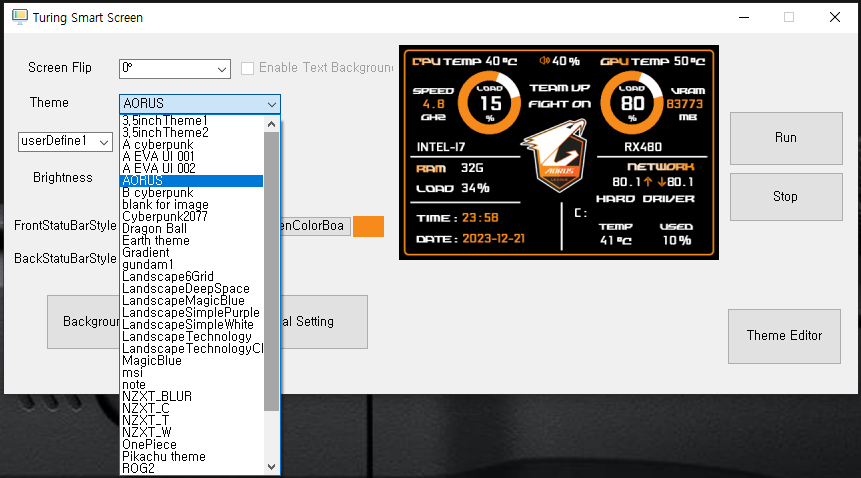This screenshot has width=861, height=478.
Task: Select the Dragon Ball theme
Action: tap(191, 228)
